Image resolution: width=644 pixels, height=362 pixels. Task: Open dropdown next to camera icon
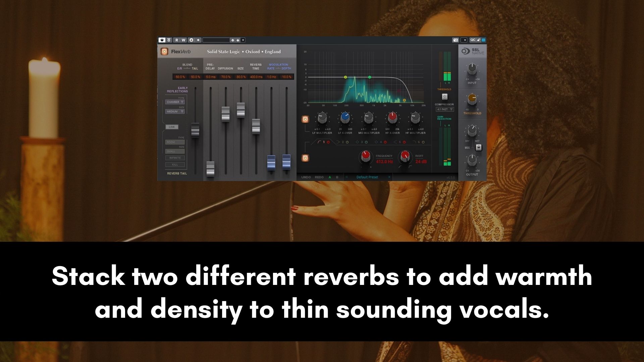465,40
